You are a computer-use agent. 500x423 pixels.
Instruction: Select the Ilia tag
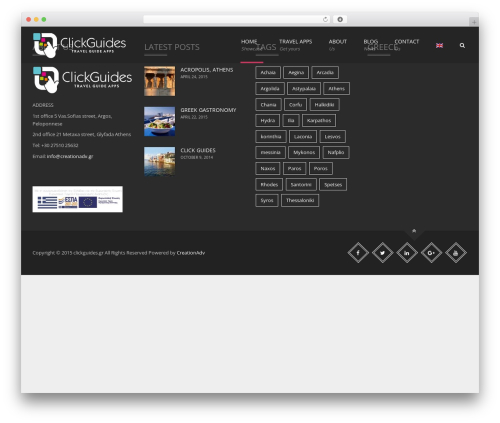click(291, 120)
